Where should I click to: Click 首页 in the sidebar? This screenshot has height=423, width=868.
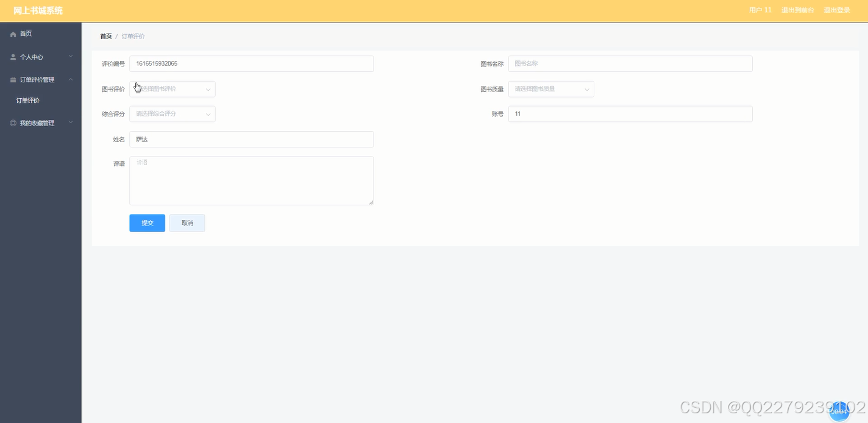point(26,34)
